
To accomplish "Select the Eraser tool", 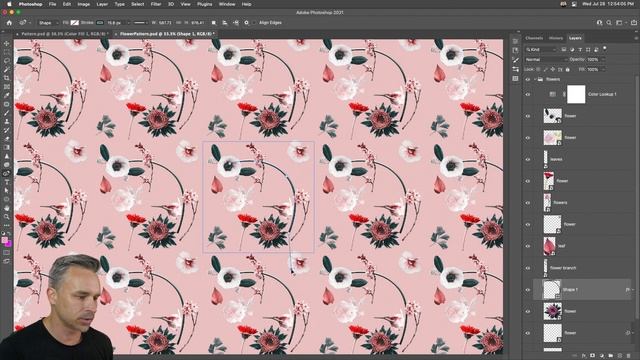I will [7, 139].
